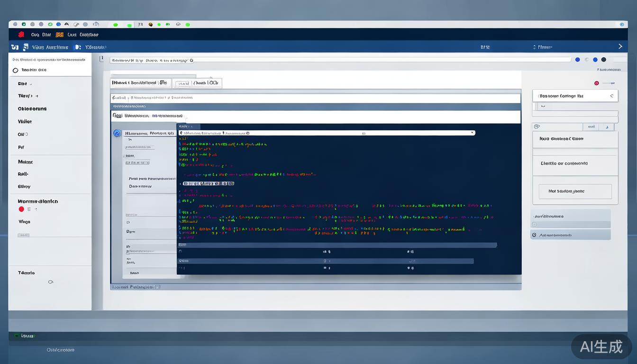
Task: Click the small circle icon near the sidebar bottom
Action: [51, 282]
